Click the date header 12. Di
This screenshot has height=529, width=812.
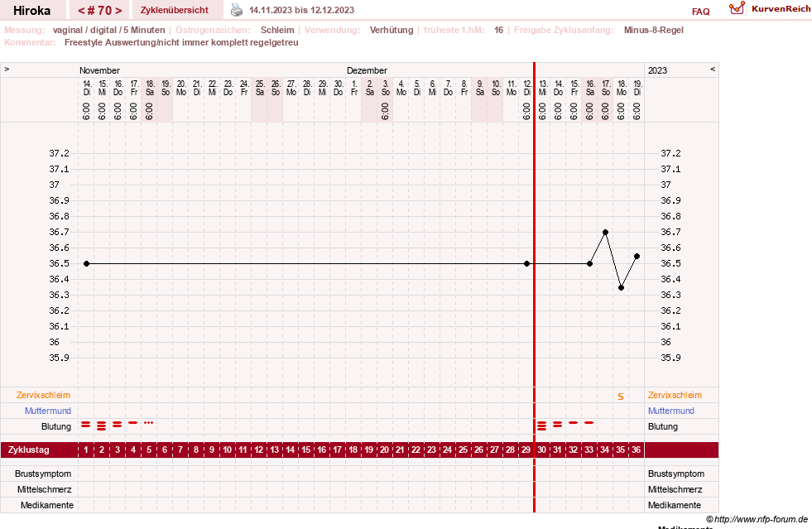click(x=526, y=88)
